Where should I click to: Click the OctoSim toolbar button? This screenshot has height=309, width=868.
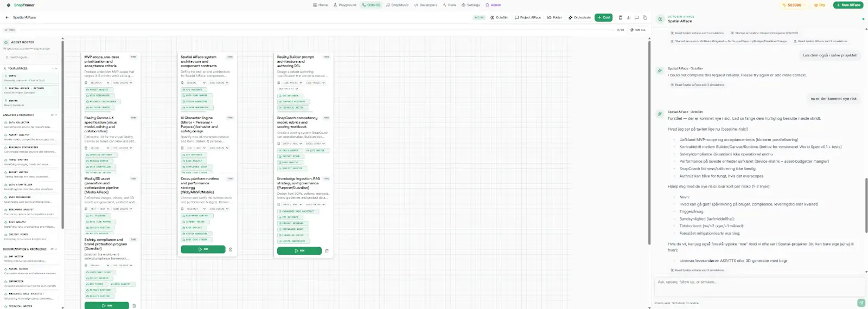tap(500, 17)
